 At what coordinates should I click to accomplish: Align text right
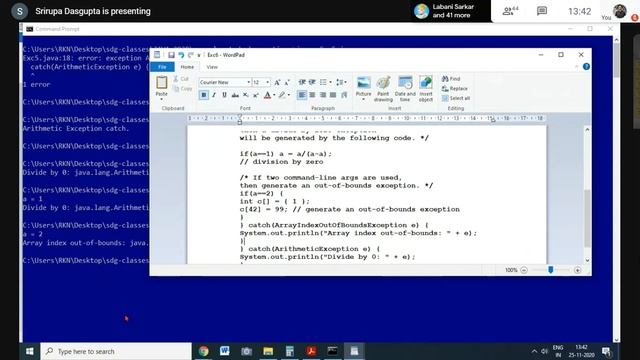323,95
